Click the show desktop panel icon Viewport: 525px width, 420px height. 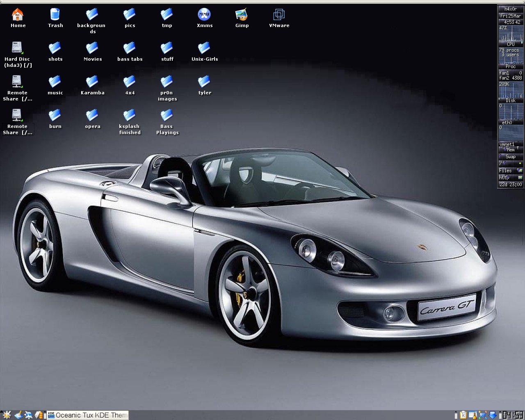tap(18, 415)
